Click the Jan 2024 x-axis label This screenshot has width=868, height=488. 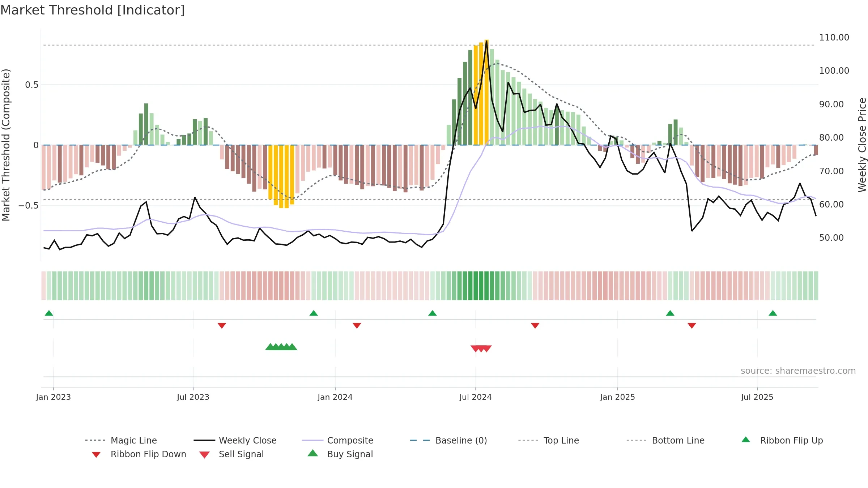[x=335, y=397]
